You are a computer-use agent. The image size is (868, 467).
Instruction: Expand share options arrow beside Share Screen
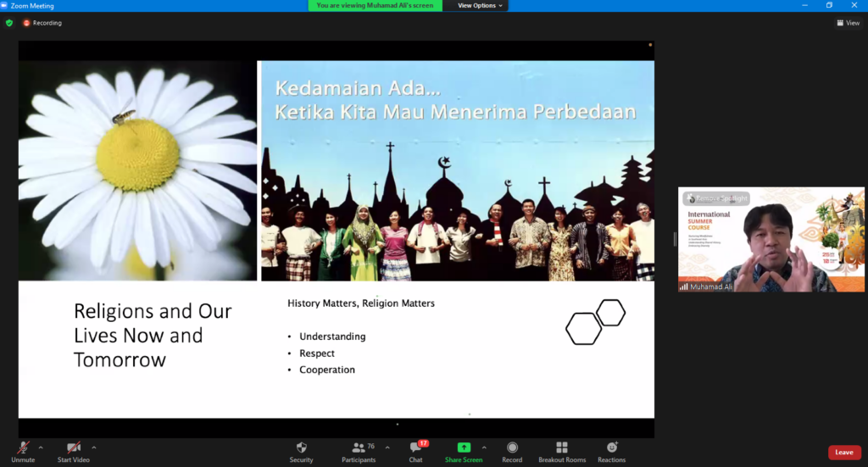(x=484, y=447)
